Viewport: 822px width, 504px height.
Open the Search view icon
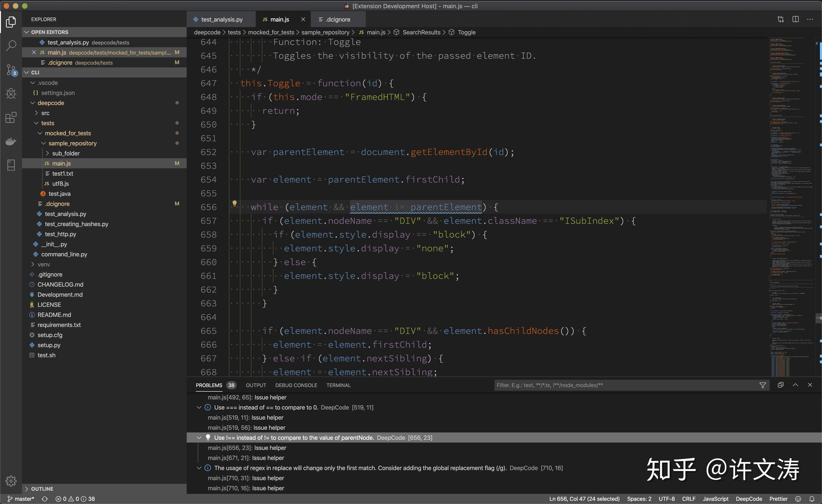(11, 46)
